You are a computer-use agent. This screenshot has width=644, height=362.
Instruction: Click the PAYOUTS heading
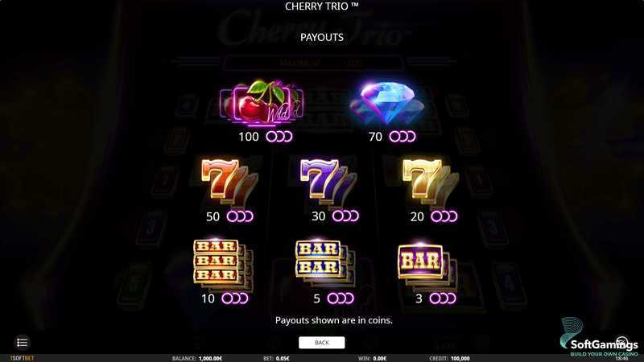pos(321,37)
